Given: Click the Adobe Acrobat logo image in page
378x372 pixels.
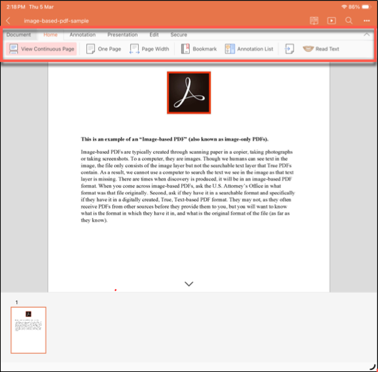Looking at the screenshot, I should pos(189,93).
